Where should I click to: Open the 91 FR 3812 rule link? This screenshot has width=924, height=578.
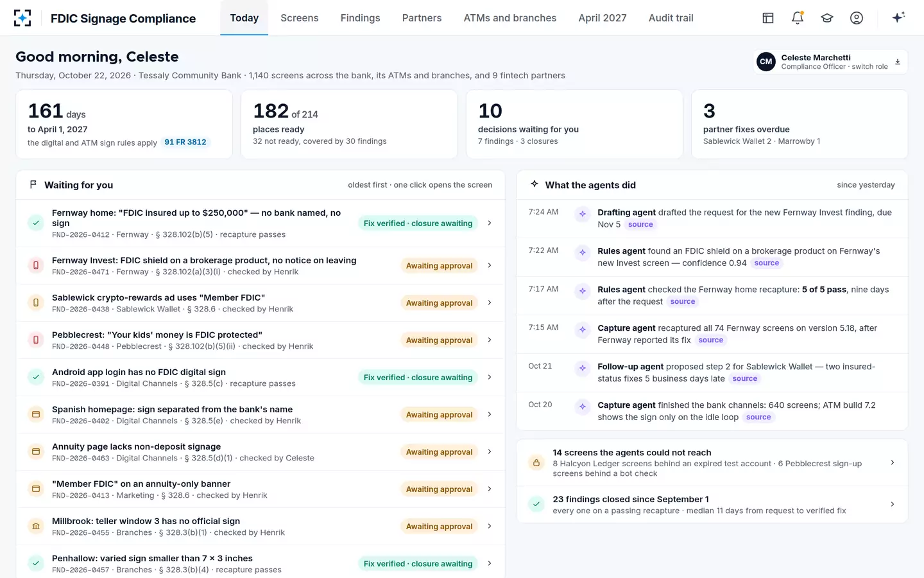click(x=185, y=142)
